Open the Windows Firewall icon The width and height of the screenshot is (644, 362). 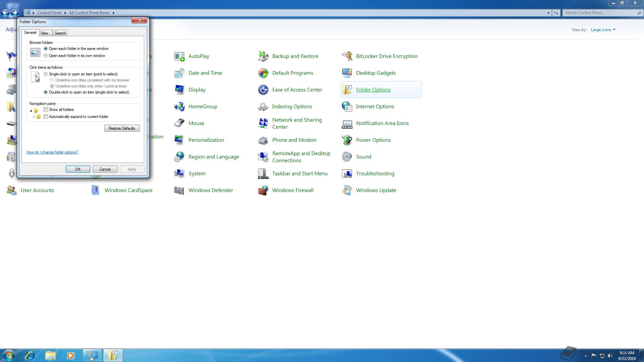click(x=263, y=190)
